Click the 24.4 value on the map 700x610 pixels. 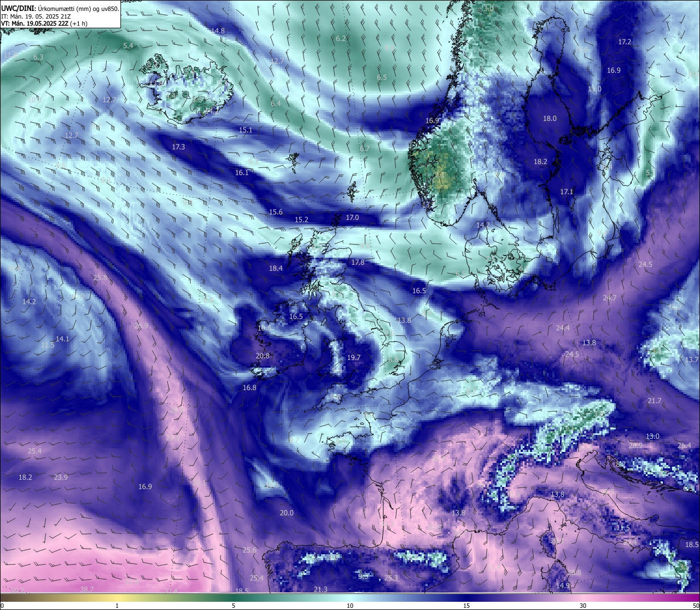click(563, 328)
